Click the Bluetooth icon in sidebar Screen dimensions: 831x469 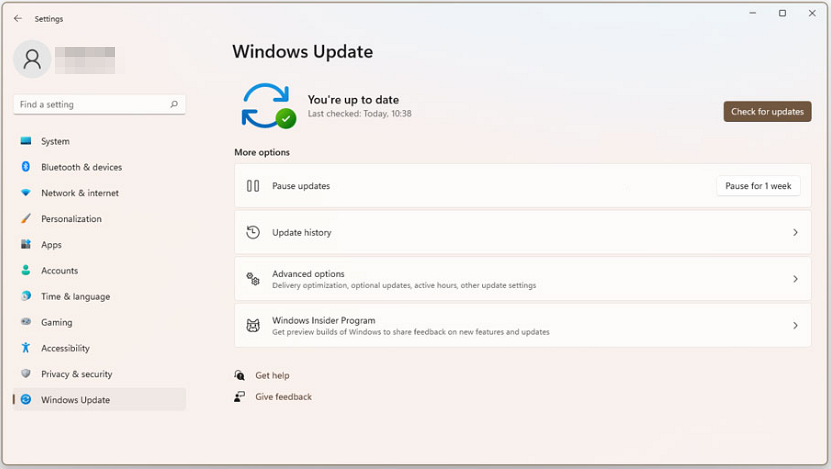coord(25,167)
